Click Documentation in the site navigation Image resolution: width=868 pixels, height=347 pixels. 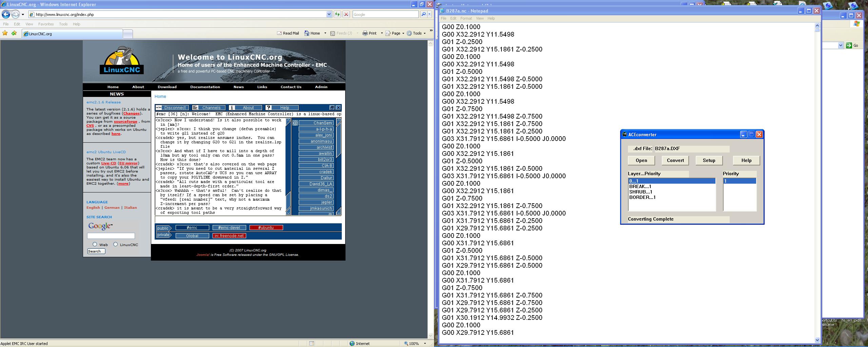(205, 87)
